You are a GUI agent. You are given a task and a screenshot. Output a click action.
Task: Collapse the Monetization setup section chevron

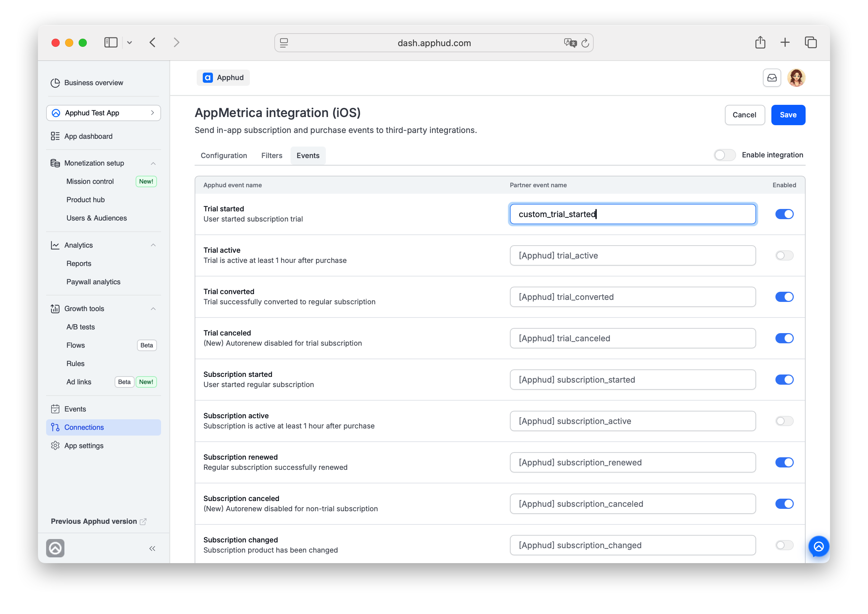pyautogui.click(x=153, y=164)
